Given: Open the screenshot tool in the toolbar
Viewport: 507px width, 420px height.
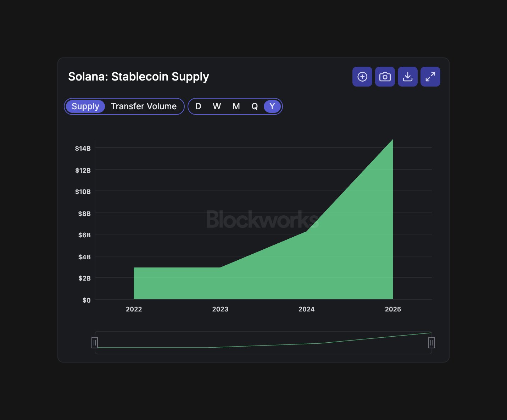Looking at the screenshot, I should pos(385,76).
